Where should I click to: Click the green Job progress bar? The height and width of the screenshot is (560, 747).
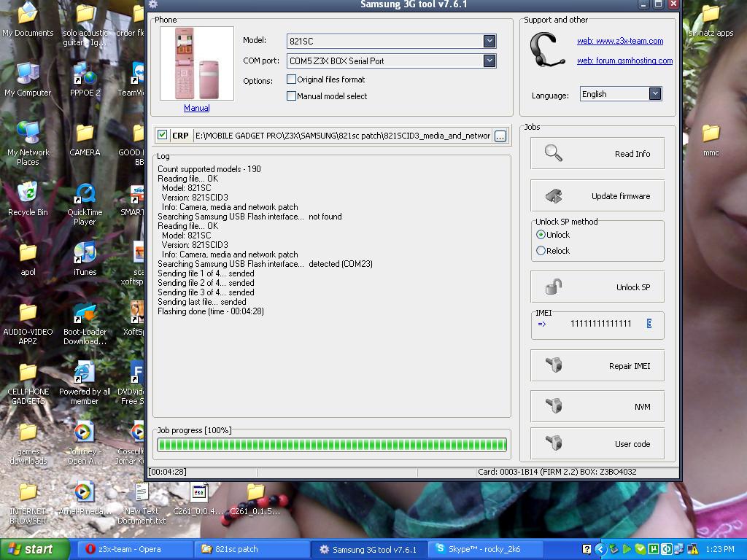pyautogui.click(x=332, y=445)
